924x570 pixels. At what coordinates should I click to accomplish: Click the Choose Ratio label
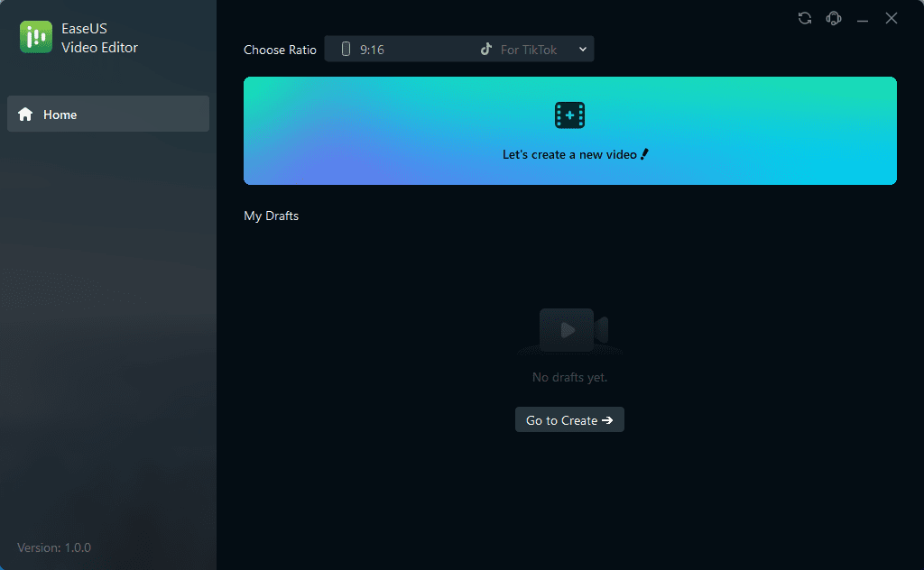coord(280,50)
